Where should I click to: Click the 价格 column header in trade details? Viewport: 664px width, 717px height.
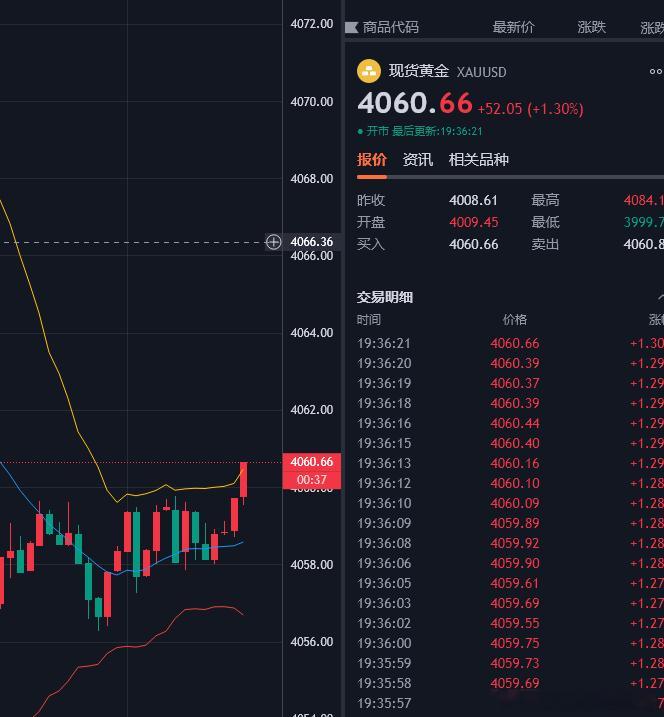coord(514,320)
